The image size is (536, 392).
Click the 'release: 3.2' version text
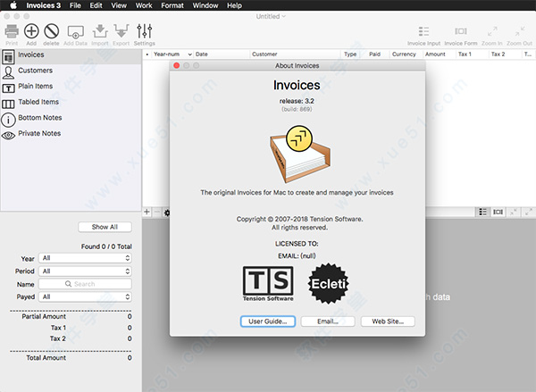(x=297, y=101)
